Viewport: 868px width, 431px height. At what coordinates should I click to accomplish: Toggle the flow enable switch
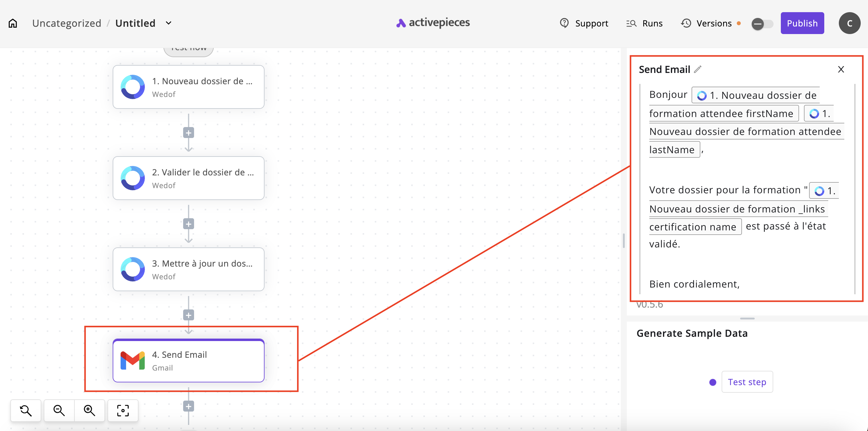pyautogui.click(x=762, y=24)
